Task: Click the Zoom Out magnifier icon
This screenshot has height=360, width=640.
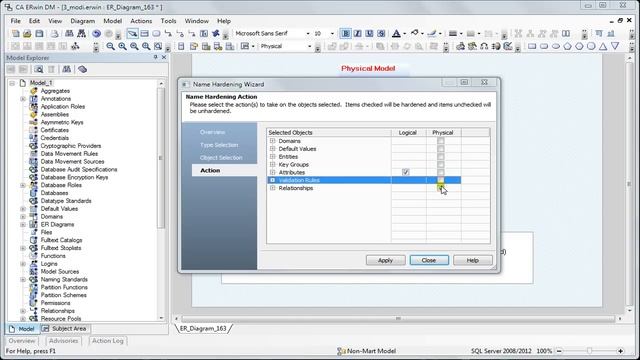Action: pyautogui.click(x=110, y=47)
